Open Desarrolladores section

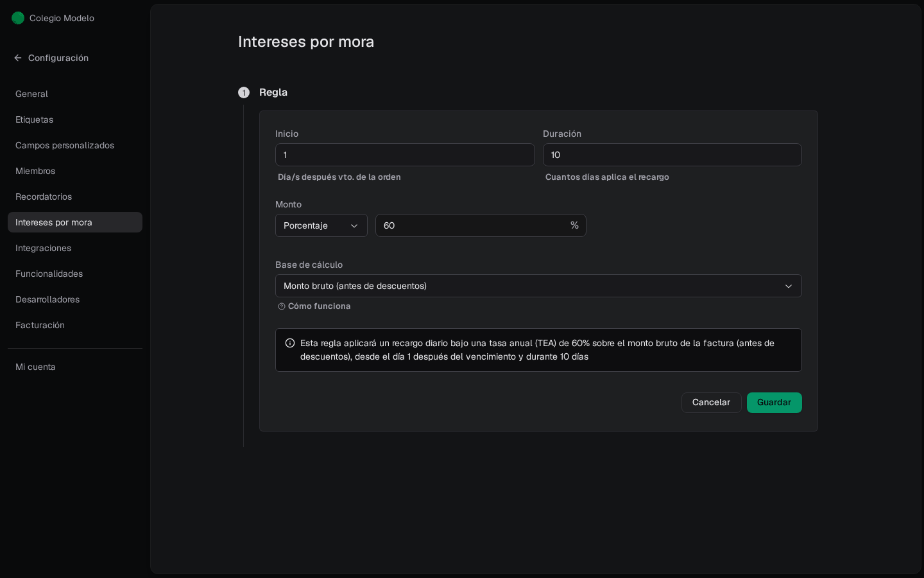coord(75,299)
